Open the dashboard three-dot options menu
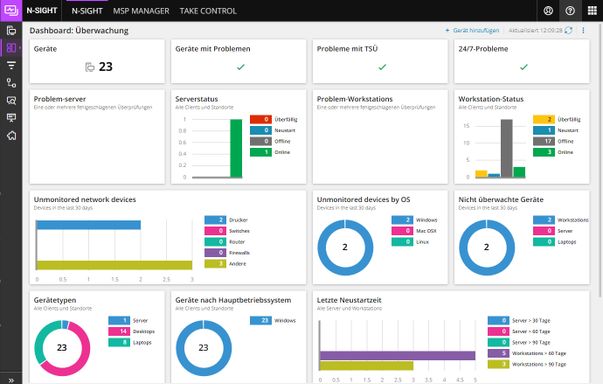Viewport: 603px width, 384px height. point(583,30)
